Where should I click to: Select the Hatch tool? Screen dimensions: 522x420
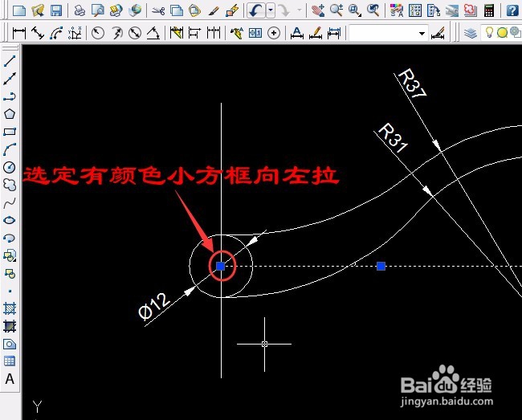point(10,308)
